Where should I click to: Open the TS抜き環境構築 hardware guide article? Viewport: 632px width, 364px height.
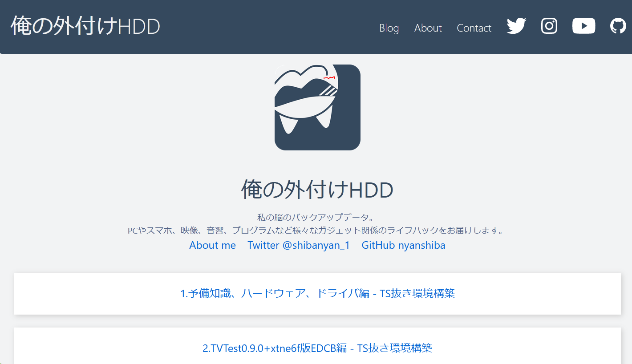tap(317, 293)
